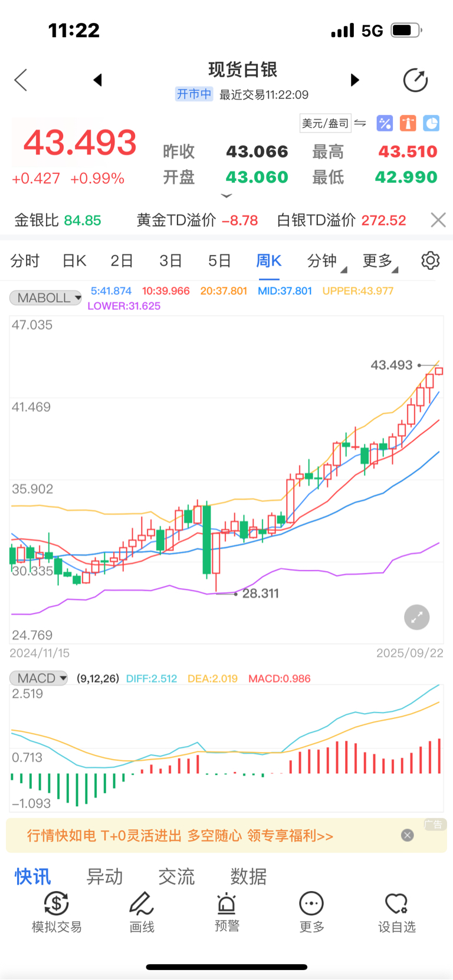Screen dimensions: 453x980
Task: Open the 行情快如电 promotion banner link
Action: coord(180,836)
